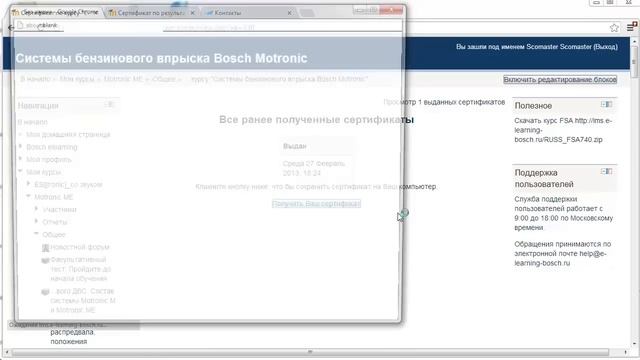640x360 pixels.
Task: Dock the Полезное block using its icon
Action: pos(606,104)
